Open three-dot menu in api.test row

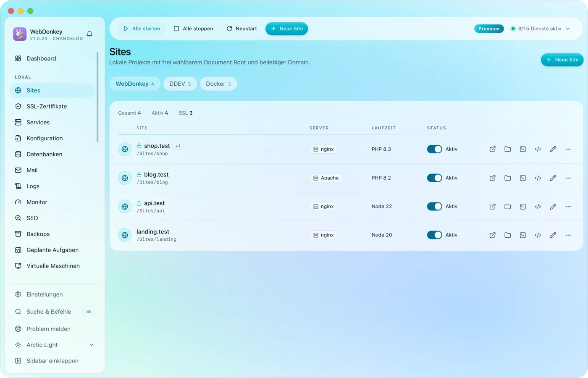(568, 207)
